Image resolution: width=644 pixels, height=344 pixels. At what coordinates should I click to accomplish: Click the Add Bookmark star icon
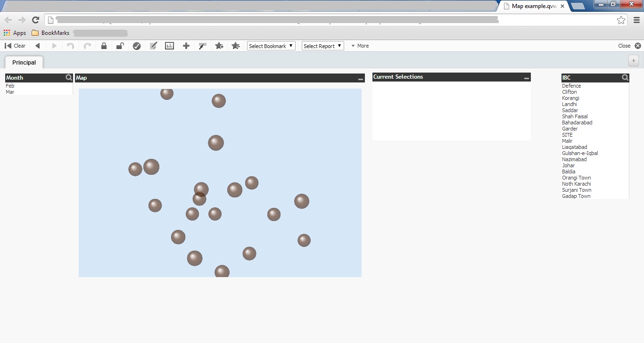click(x=219, y=46)
